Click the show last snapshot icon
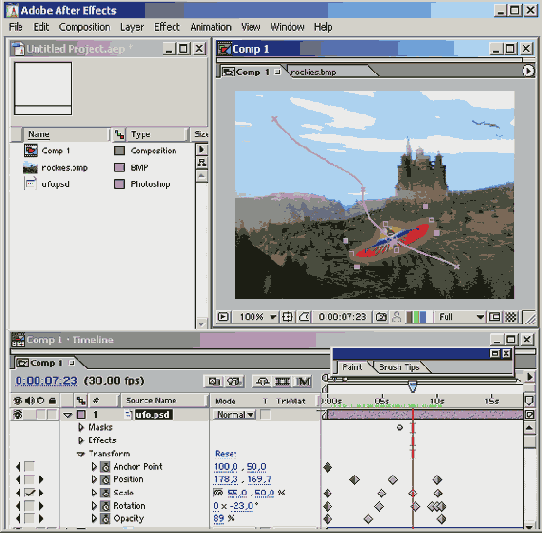This screenshot has width=542, height=533. click(397, 317)
